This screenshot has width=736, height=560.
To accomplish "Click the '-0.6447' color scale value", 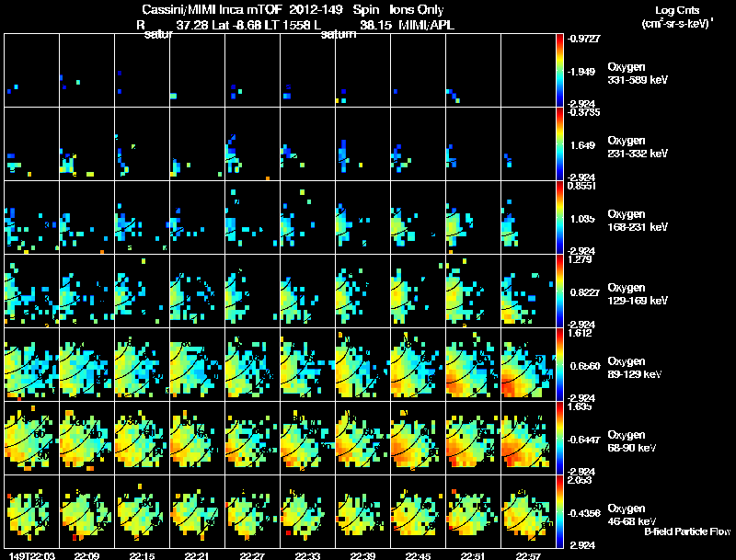I will [583, 440].
